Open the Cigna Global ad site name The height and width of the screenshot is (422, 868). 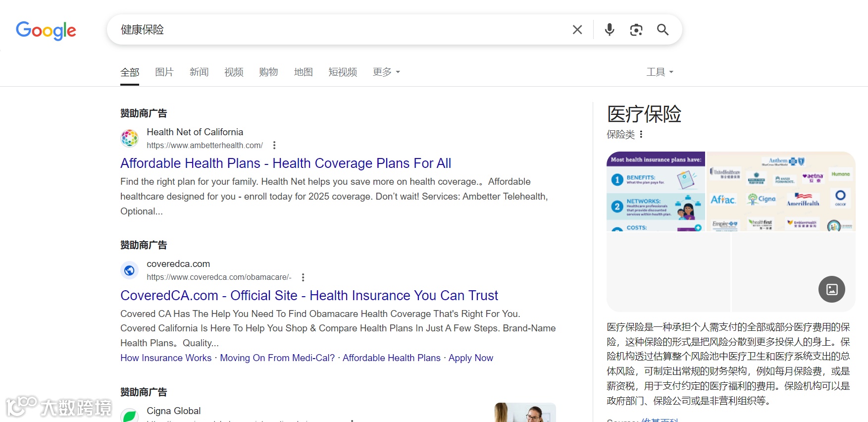(174, 411)
